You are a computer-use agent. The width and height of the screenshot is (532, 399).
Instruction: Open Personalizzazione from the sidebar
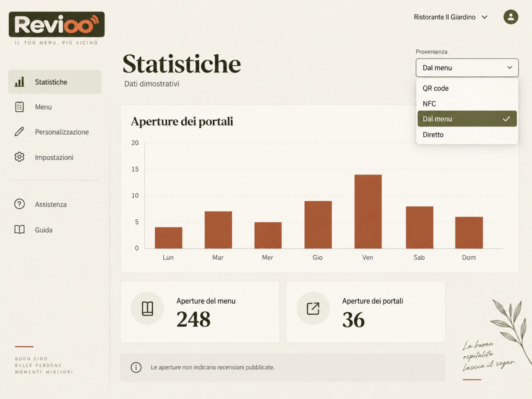click(x=55, y=132)
